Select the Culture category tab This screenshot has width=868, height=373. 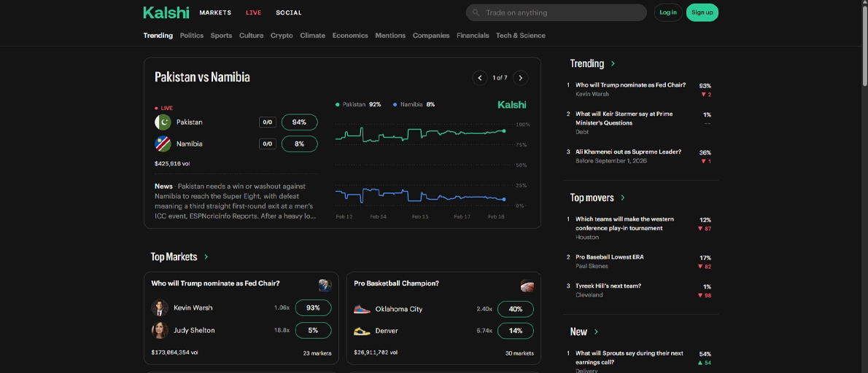(252, 36)
